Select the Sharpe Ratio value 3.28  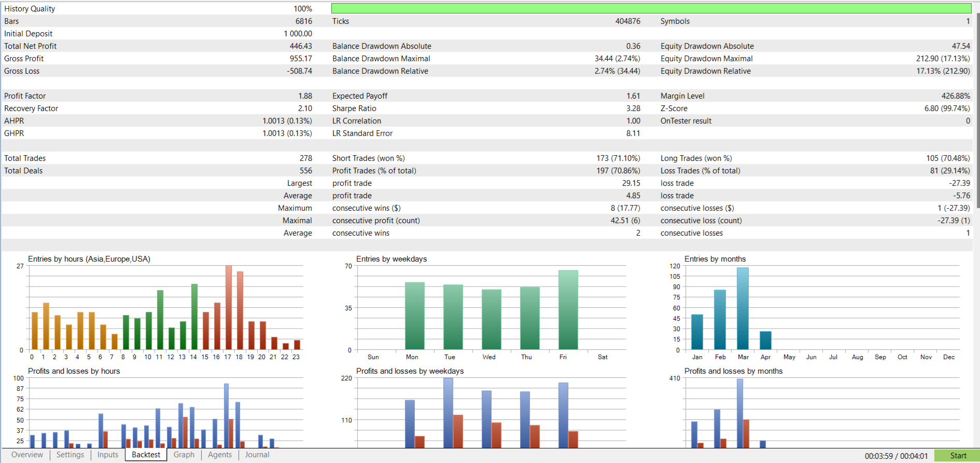[634, 108]
